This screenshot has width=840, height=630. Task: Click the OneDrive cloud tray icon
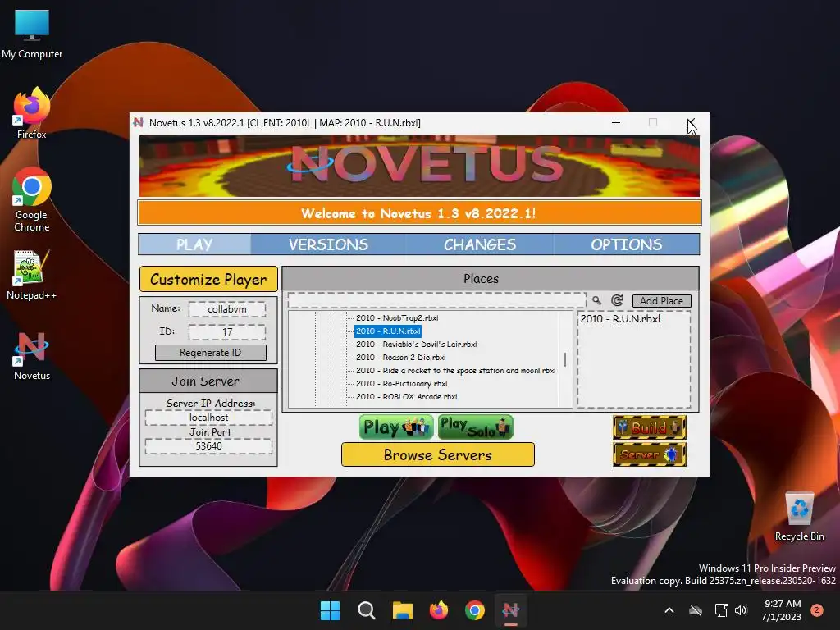696,610
